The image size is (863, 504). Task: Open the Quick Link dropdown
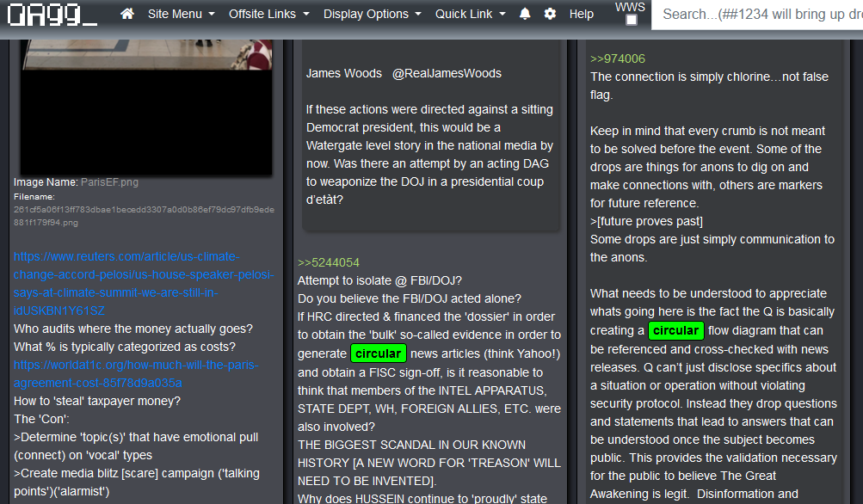470,14
